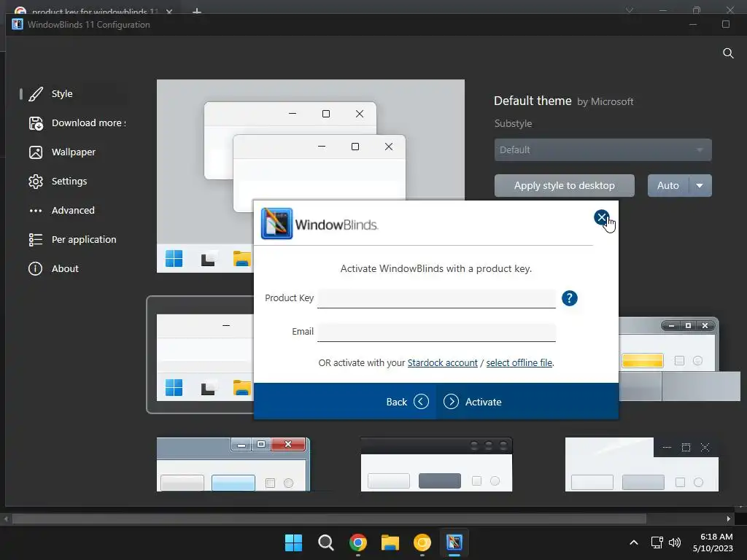Open Download more styles section
747x560 pixels.
click(x=88, y=122)
